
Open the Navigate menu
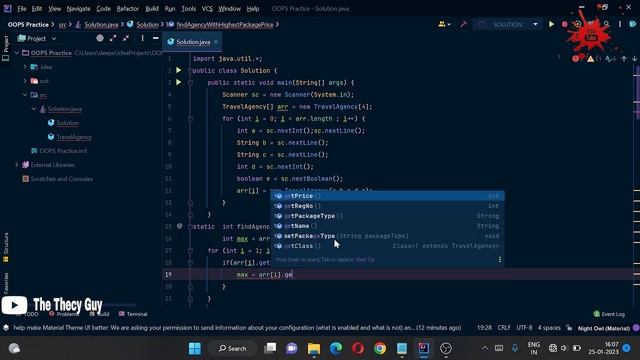pyautogui.click(x=78, y=9)
